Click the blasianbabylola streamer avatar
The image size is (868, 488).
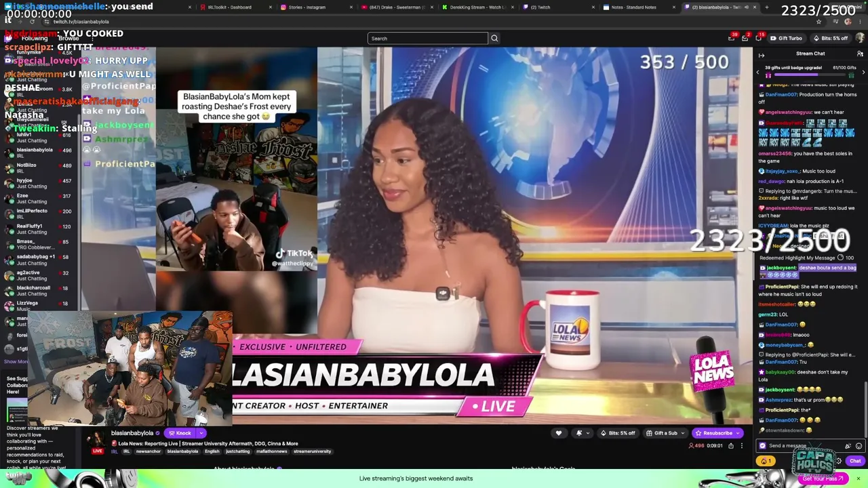[96, 438]
